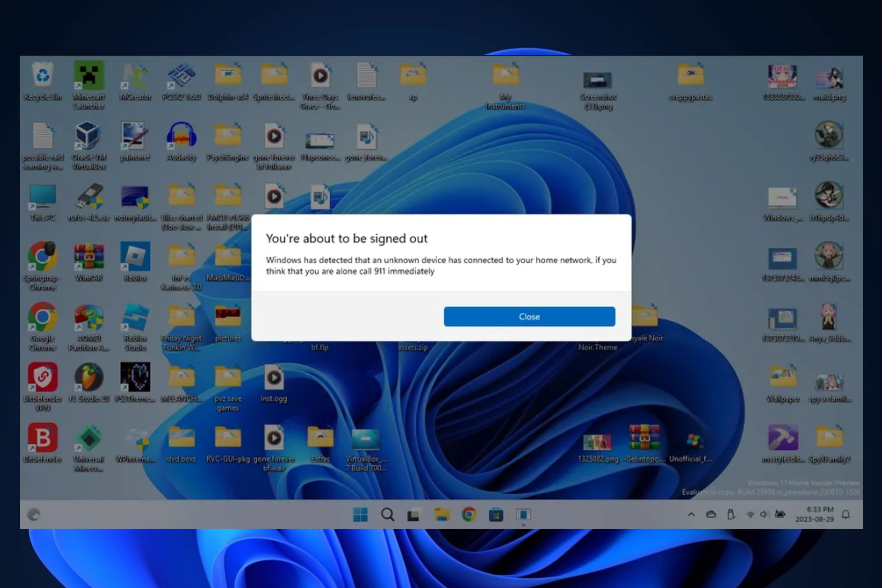Select the pictures folder on desktop
Viewport: 882px width, 588px height.
click(228, 323)
